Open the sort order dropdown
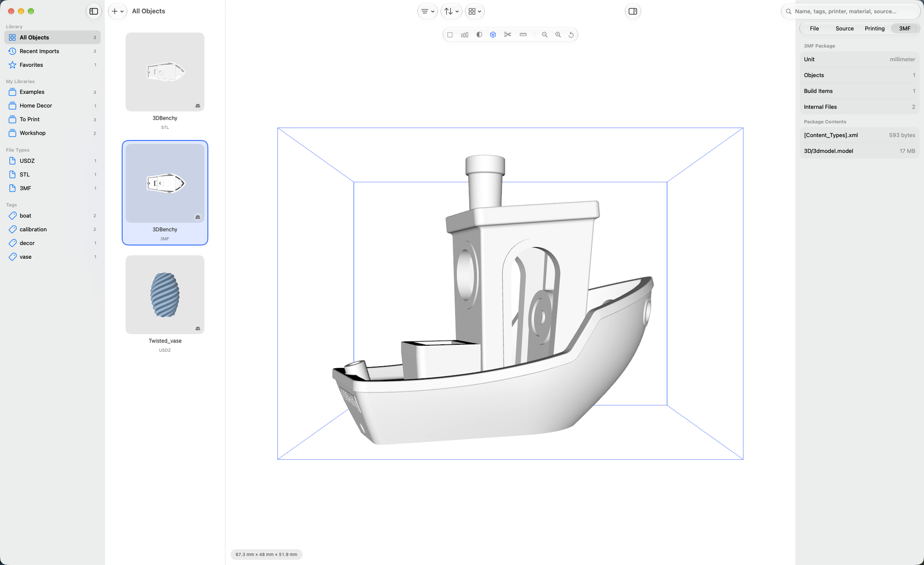The height and width of the screenshot is (565, 924). click(451, 11)
